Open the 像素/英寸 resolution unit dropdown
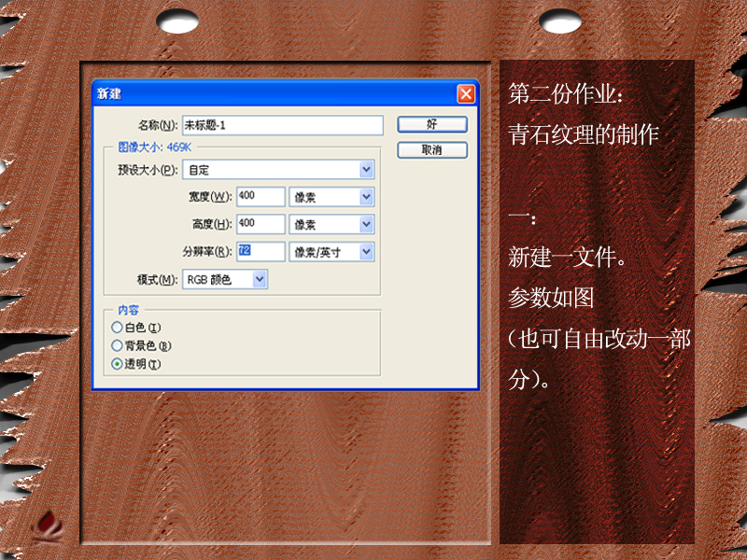 (331, 252)
